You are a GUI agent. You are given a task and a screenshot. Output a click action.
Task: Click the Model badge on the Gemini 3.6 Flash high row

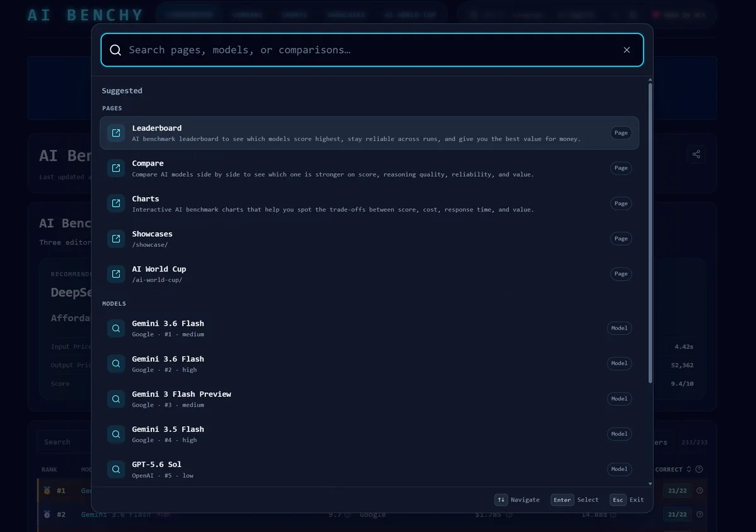(619, 363)
